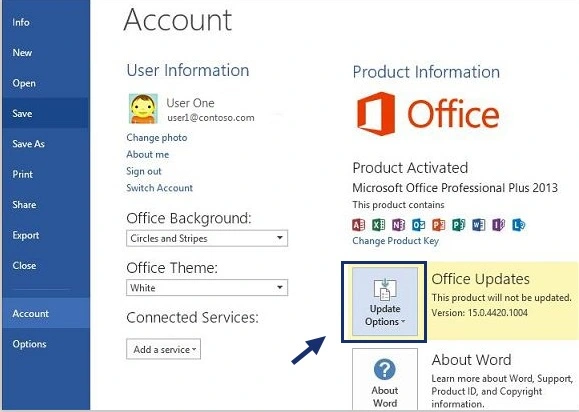
Task: Click the Access app icon
Action: coord(359,224)
